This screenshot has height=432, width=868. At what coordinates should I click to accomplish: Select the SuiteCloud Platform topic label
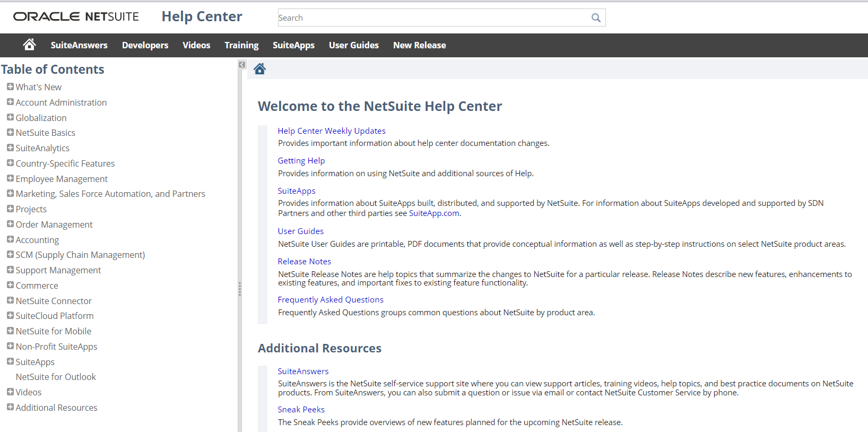click(x=55, y=316)
